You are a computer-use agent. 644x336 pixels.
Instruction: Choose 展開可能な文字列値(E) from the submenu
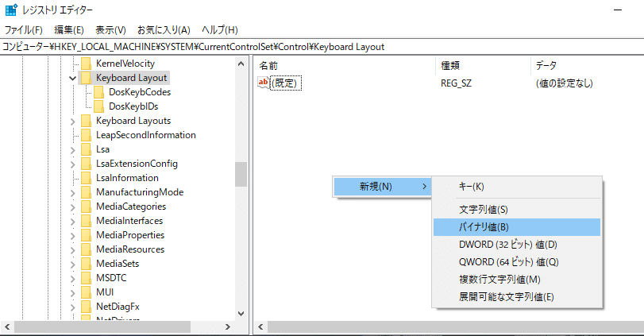click(517, 297)
